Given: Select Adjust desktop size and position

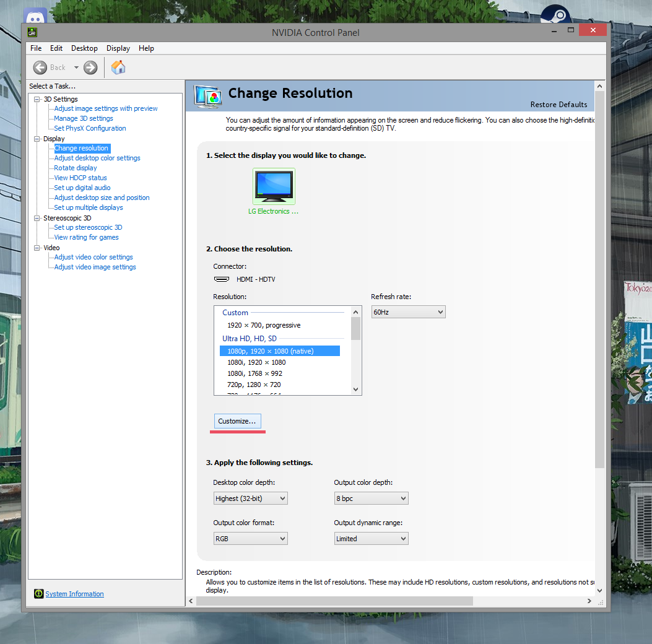Looking at the screenshot, I should (102, 198).
